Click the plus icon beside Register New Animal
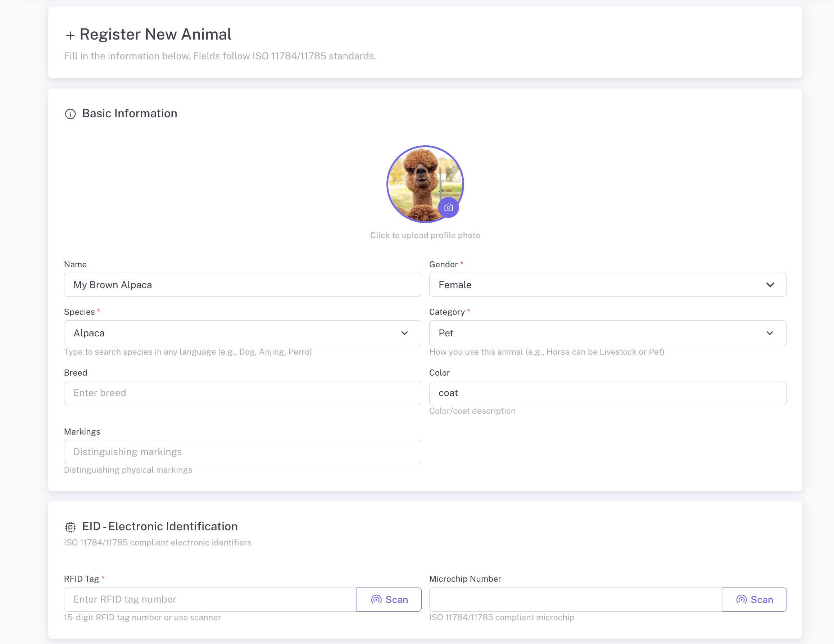The image size is (834, 644). point(70,36)
